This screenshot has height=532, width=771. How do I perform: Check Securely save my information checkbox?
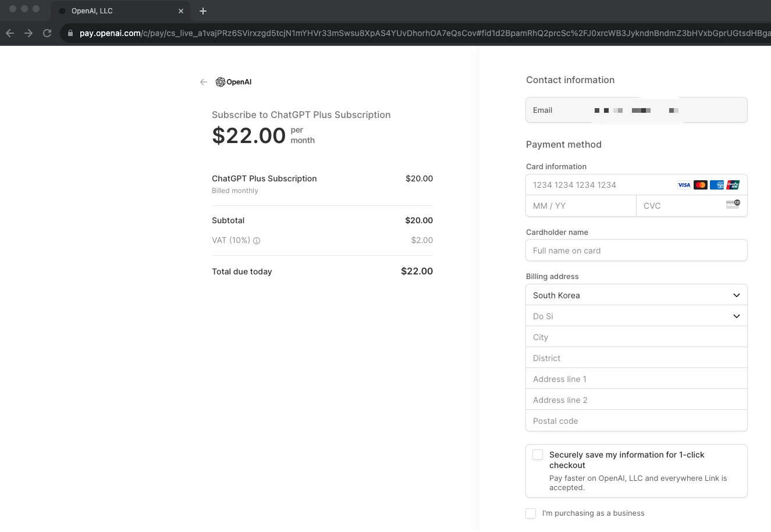[538, 455]
